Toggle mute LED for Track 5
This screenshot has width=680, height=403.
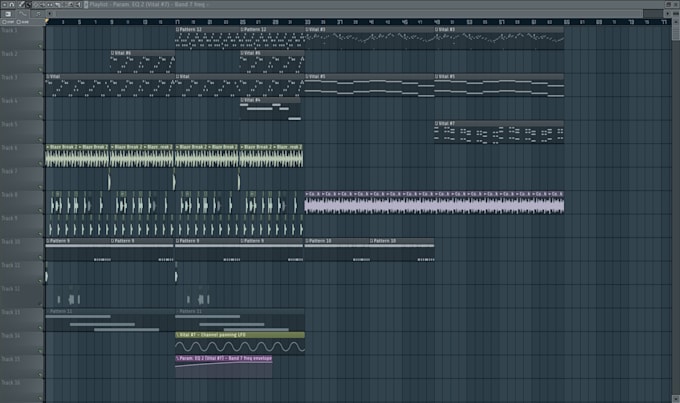40,140
